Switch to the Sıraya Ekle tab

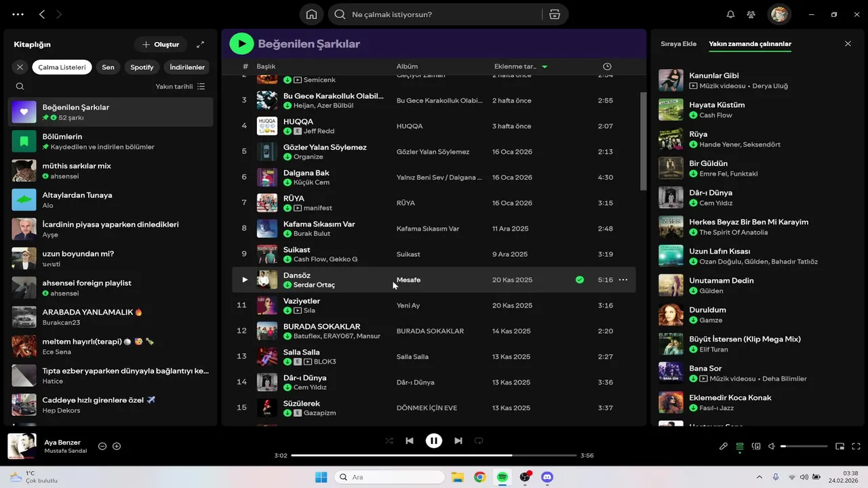678,44
